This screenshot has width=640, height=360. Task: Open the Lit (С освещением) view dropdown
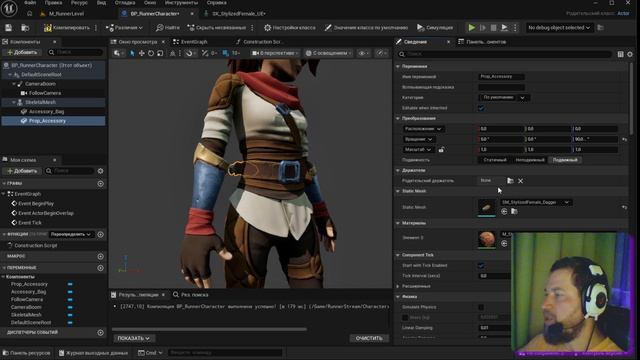[329, 53]
